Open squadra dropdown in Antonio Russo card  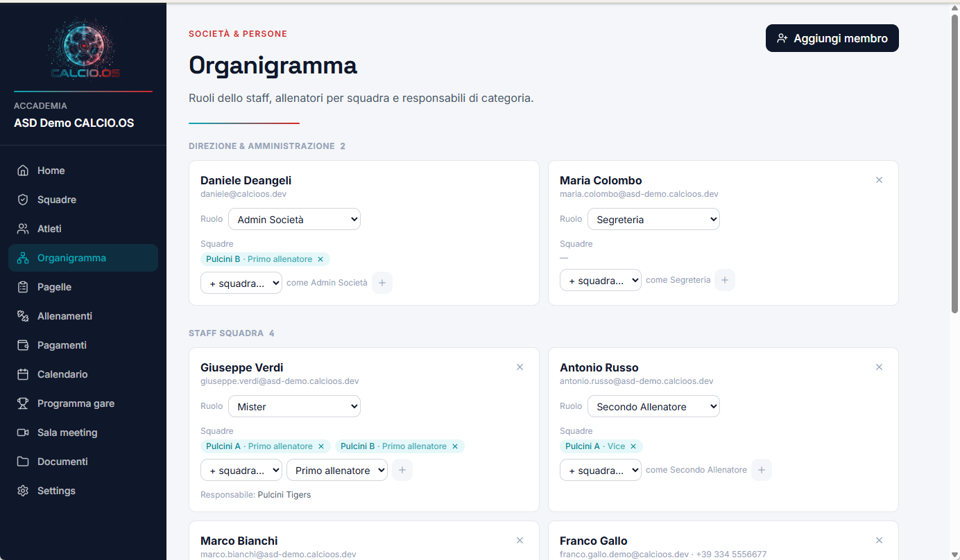[x=601, y=470]
